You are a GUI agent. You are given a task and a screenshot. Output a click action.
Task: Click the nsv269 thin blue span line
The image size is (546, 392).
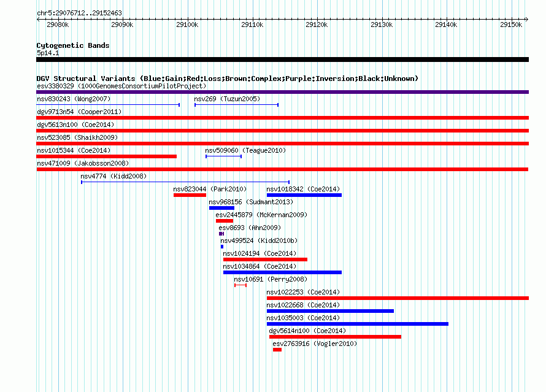coord(236,105)
